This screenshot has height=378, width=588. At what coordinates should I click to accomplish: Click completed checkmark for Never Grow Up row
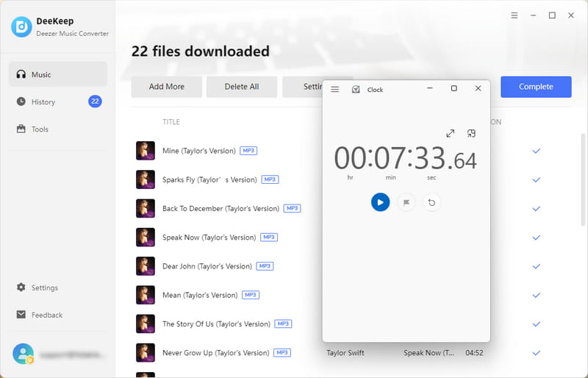[x=537, y=353]
